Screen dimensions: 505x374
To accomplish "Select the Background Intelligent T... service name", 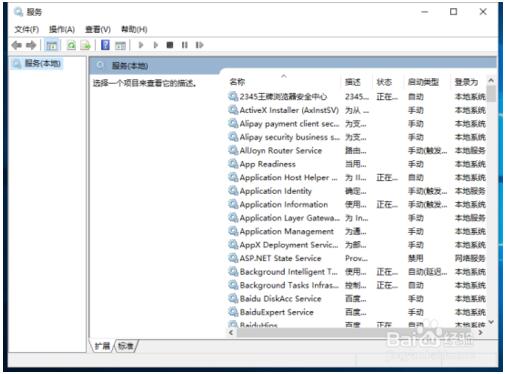I will (289, 272).
